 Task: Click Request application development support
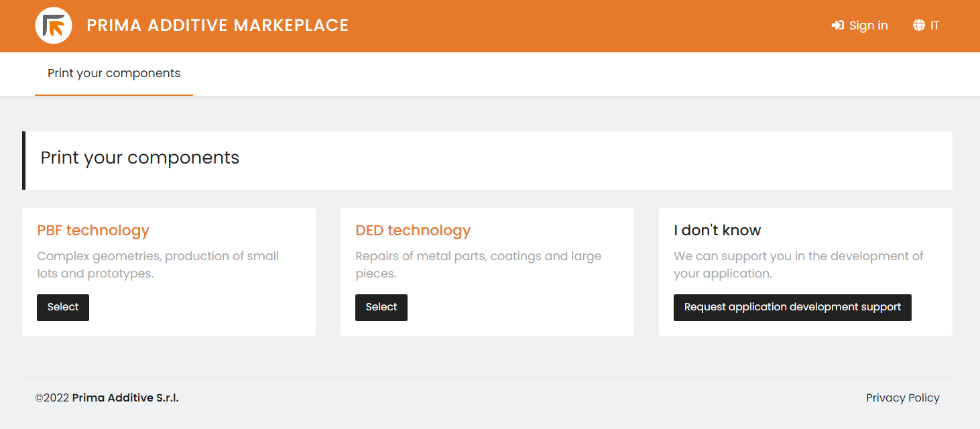pos(792,307)
